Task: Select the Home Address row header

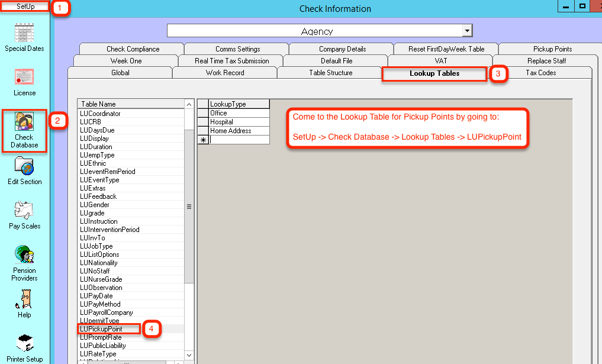Action: 203,131
